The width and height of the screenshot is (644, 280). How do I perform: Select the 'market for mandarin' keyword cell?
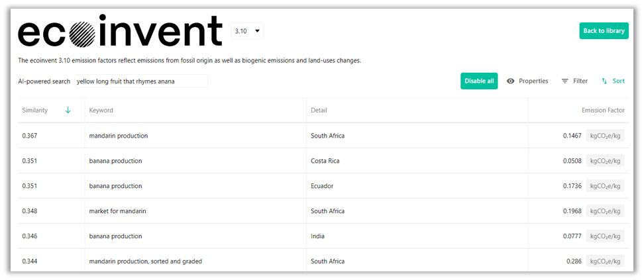[x=117, y=211]
